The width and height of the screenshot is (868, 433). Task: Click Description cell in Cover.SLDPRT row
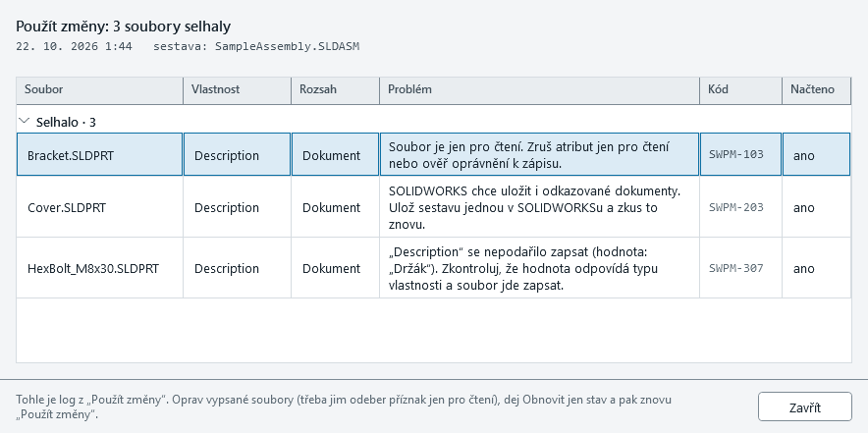click(237, 207)
